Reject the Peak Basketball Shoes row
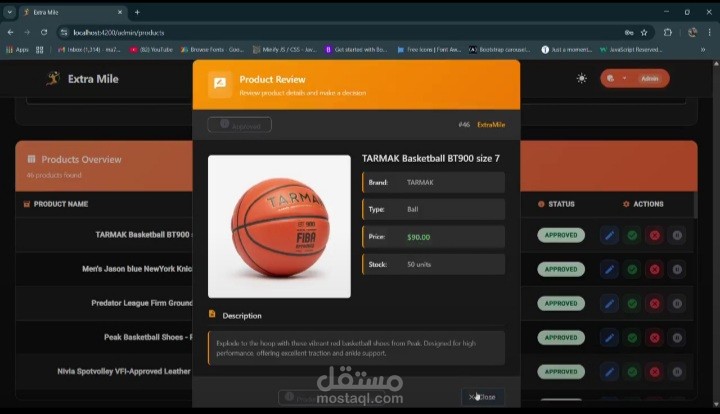 655,338
